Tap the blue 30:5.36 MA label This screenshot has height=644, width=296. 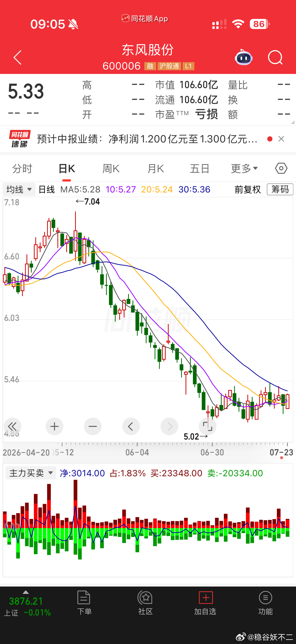[194, 190]
